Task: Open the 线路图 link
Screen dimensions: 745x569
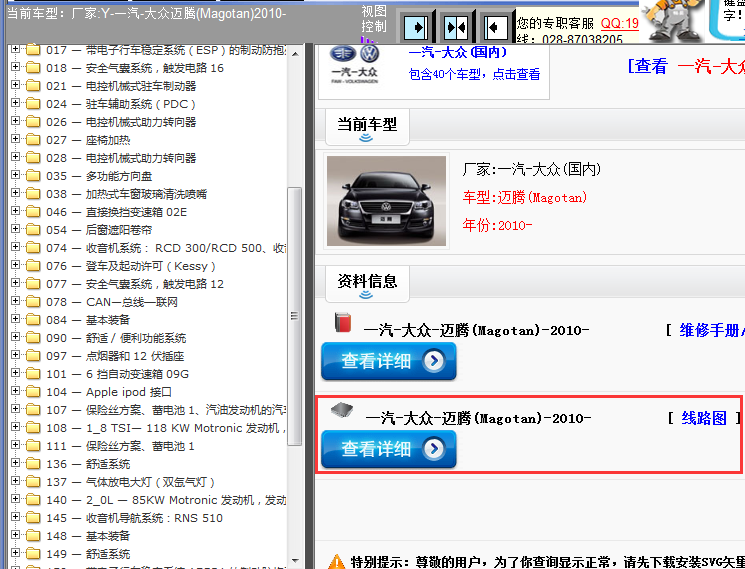Action: (x=704, y=418)
